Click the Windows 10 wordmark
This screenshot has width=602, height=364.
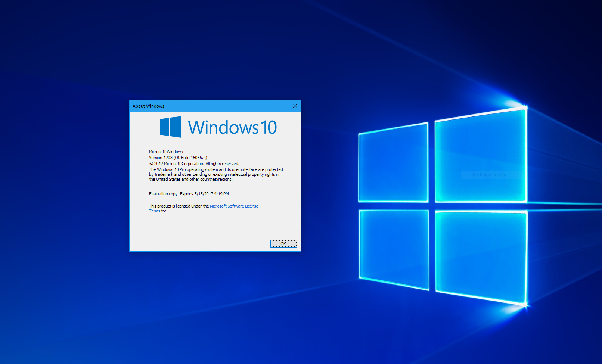coord(232,127)
